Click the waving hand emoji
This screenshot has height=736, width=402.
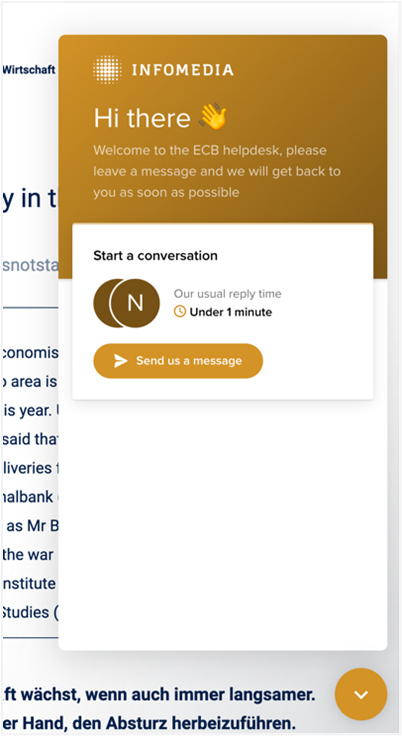[x=213, y=117]
